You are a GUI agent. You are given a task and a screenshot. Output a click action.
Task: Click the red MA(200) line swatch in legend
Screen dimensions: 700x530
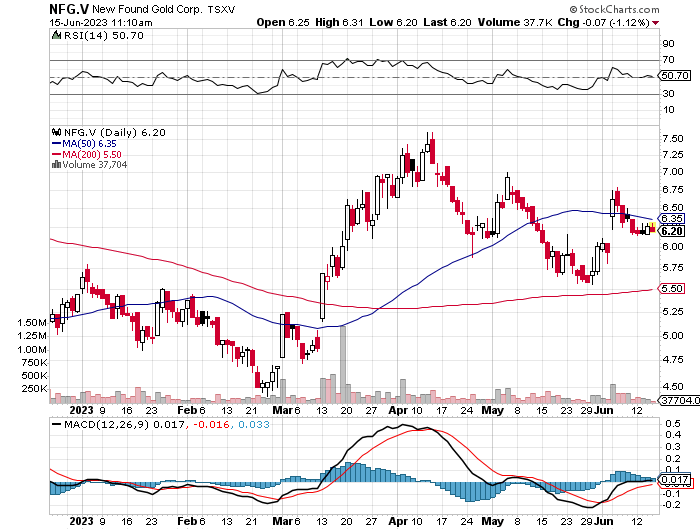point(56,154)
